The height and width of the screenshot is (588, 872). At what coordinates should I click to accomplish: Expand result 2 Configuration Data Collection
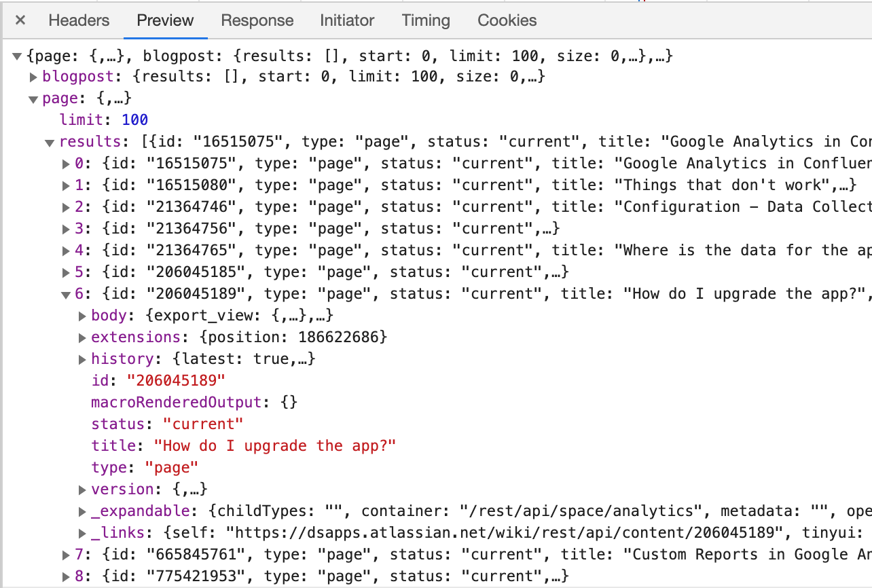click(x=66, y=206)
